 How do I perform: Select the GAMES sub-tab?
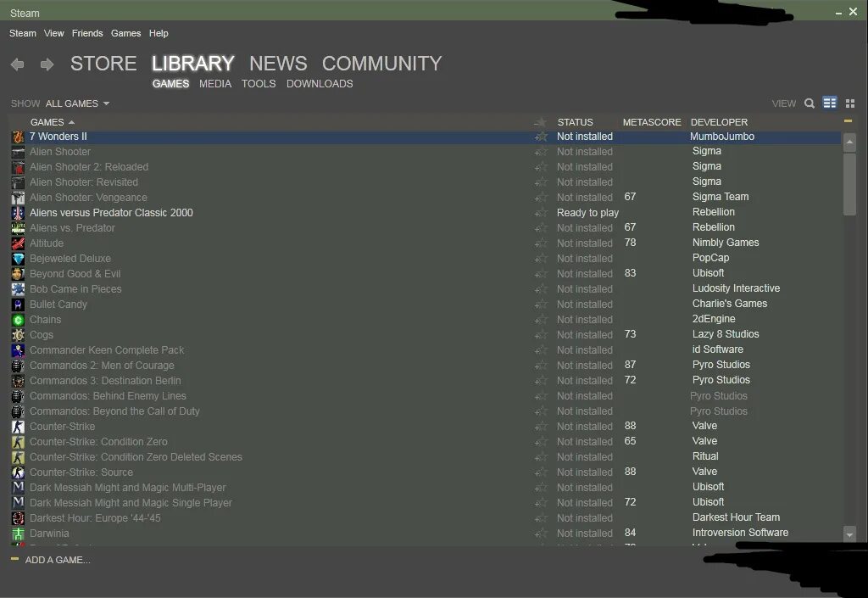click(x=170, y=84)
